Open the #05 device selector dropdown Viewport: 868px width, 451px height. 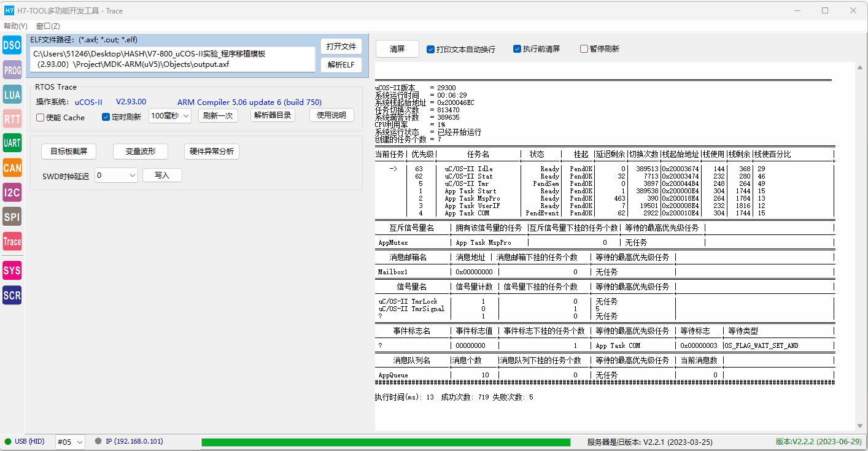tap(70, 442)
